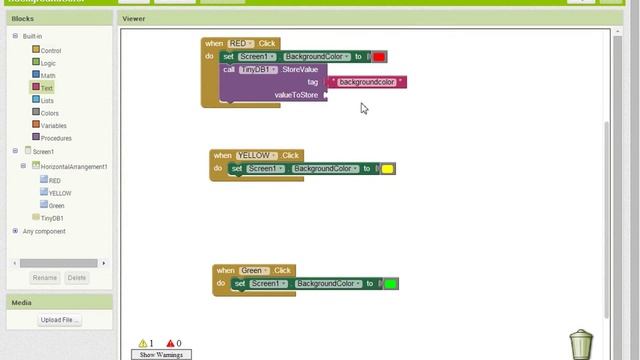Click the Delete button
640x360 pixels.
click(77, 278)
